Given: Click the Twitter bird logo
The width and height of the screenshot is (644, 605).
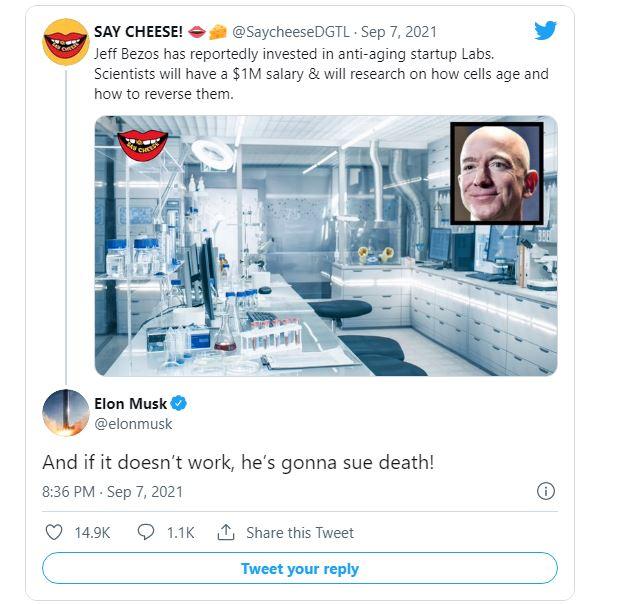Looking at the screenshot, I should tap(545, 31).
